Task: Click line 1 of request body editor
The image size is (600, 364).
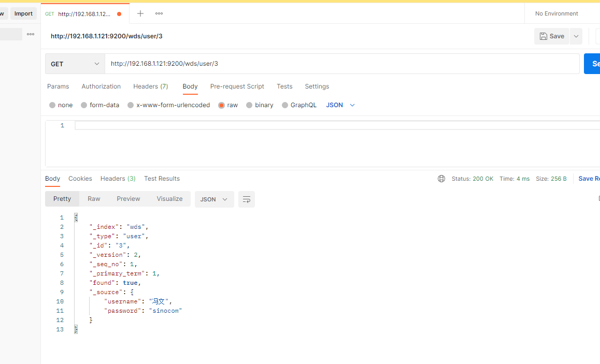Action: 337,126
